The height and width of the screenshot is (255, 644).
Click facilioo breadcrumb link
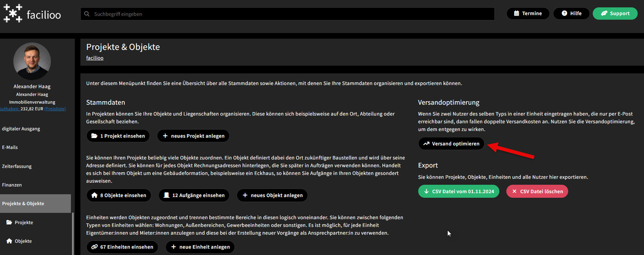pyautogui.click(x=95, y=58)
